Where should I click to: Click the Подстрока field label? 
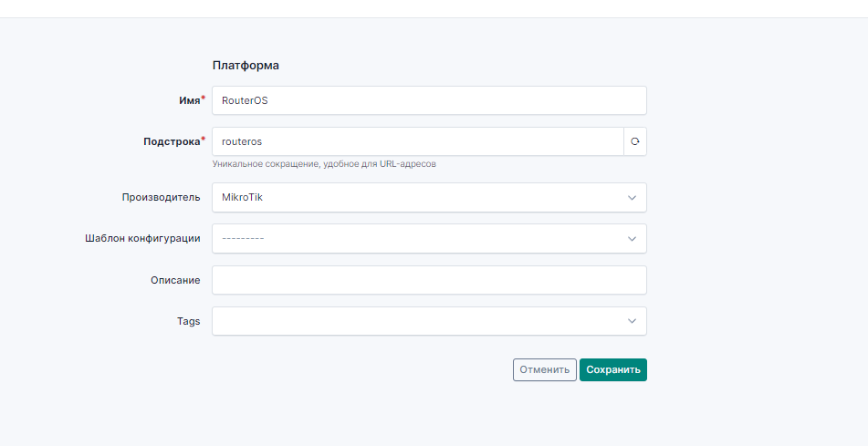pyautogui.click(x=172, y=141)
